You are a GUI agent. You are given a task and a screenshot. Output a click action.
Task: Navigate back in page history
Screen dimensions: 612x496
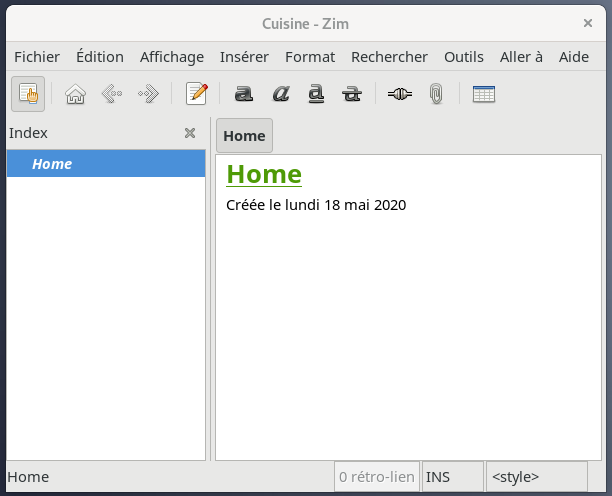(x=111, y=94)
